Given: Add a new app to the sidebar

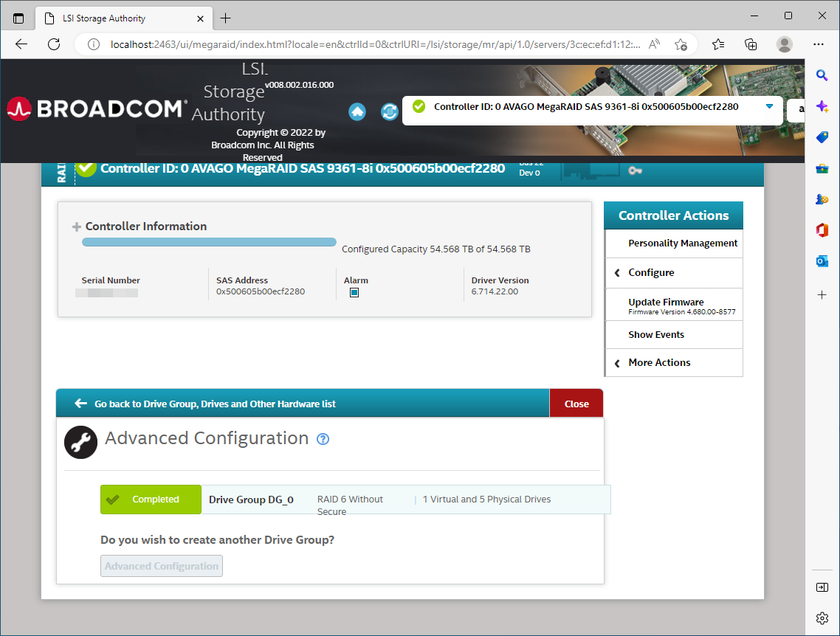Looking at the screenshot, I should (x=822, y=295).
